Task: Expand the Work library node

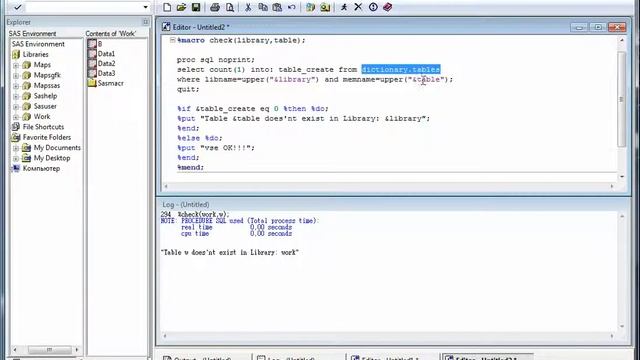Action: click(16, 117)
